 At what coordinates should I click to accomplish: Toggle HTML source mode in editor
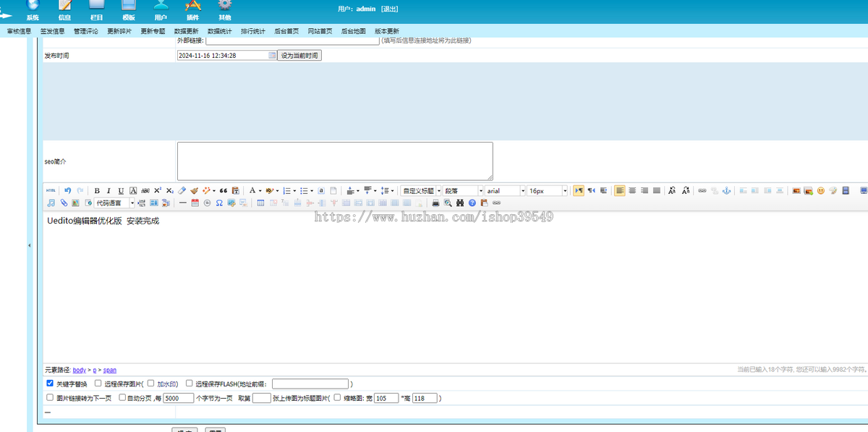coord(51,190)
